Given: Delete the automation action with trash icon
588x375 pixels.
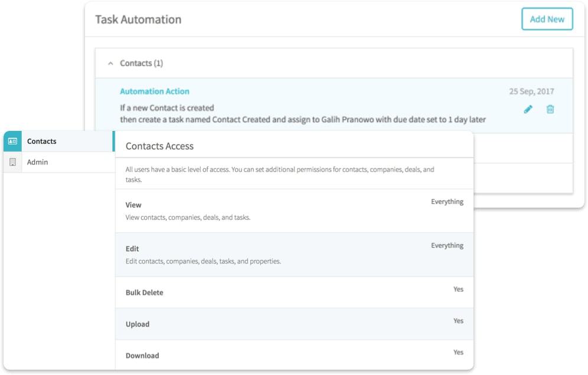Looking at the screenshot, I should (x=550, y=110).
